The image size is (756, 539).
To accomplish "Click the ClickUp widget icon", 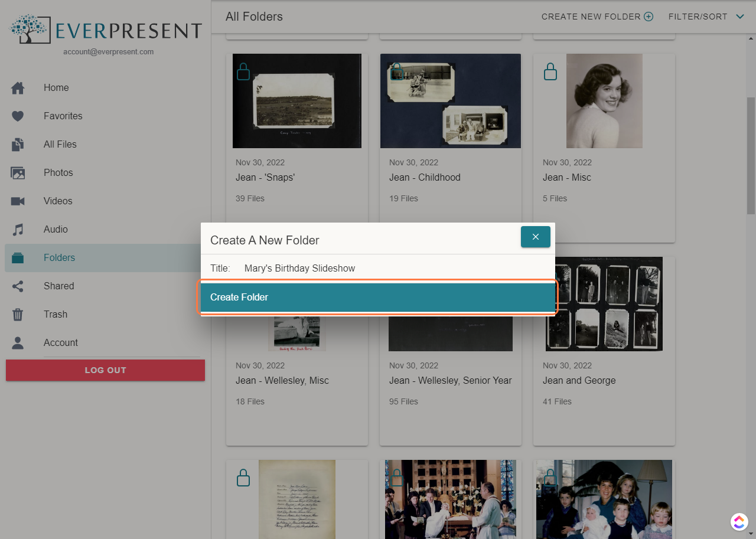I will (x=739, y=521).
